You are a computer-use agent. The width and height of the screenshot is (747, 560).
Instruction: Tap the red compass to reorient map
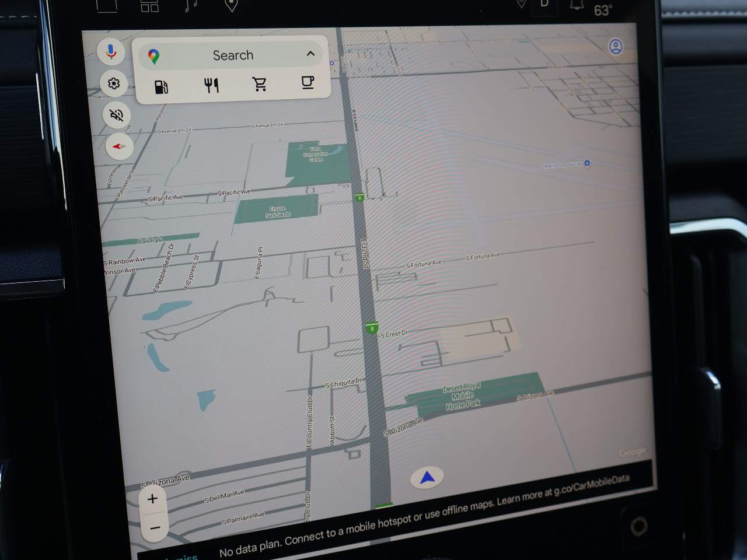coord(120,146)
